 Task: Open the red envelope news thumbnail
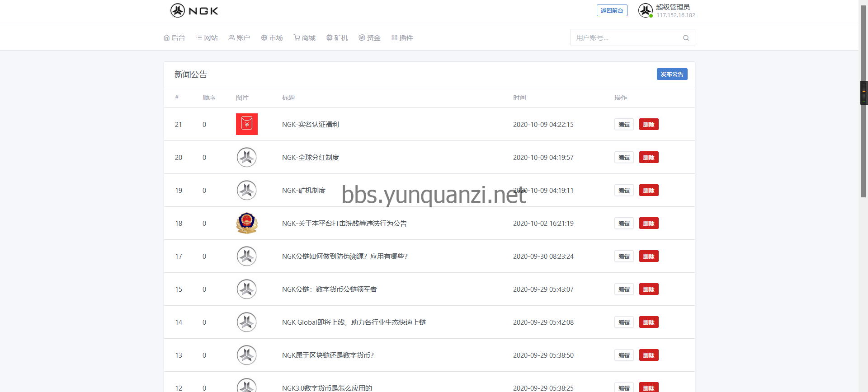point(246,124)
